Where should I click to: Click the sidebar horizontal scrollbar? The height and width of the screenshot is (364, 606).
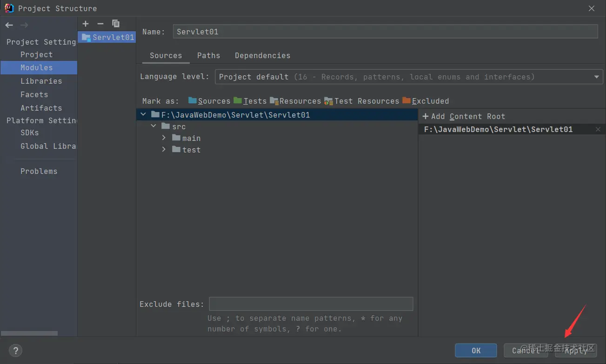[29, 333]
